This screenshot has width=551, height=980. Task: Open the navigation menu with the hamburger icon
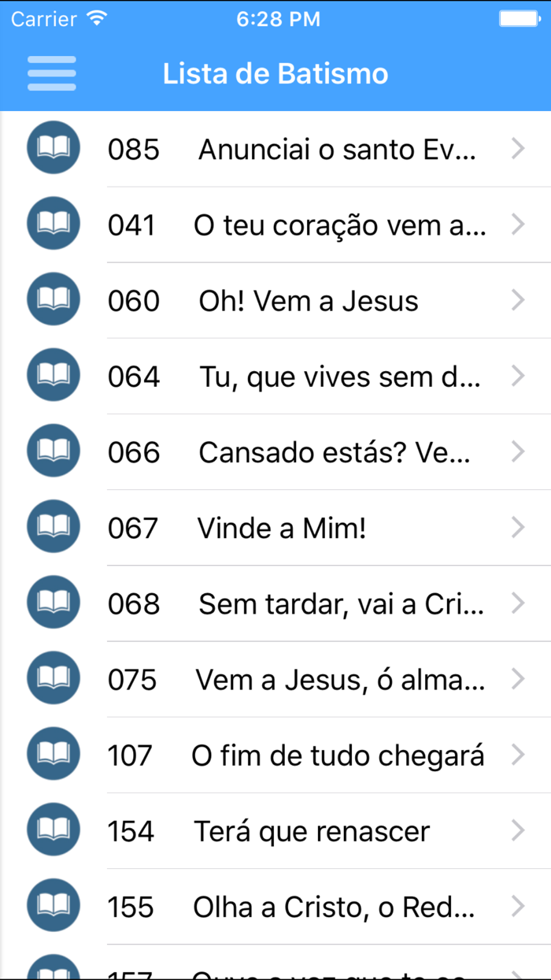[51, 72]
